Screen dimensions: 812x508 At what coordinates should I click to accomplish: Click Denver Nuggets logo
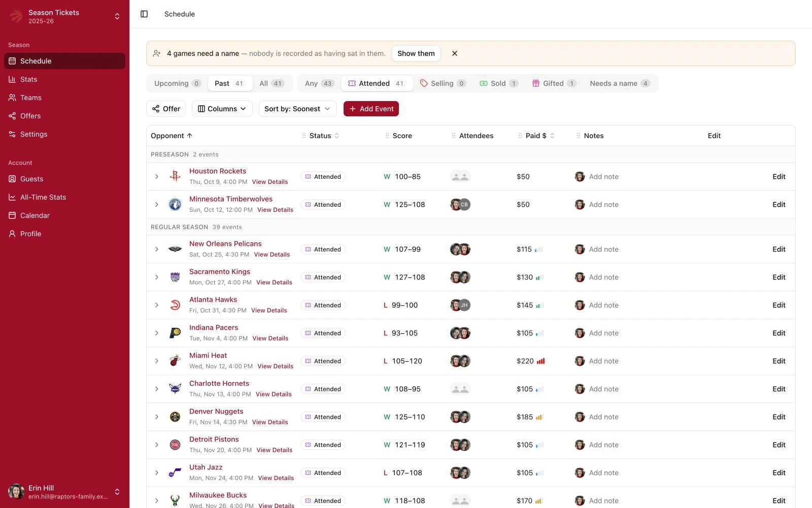(175, 417)
